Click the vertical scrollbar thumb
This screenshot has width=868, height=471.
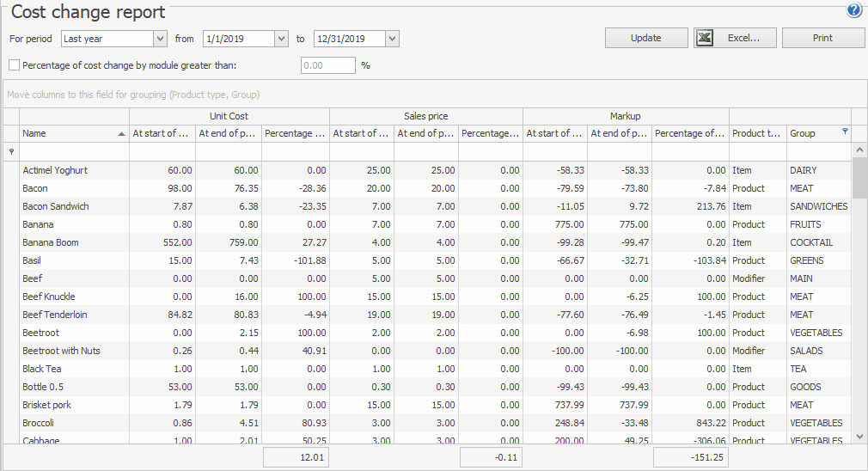click(x=859, y=178)
